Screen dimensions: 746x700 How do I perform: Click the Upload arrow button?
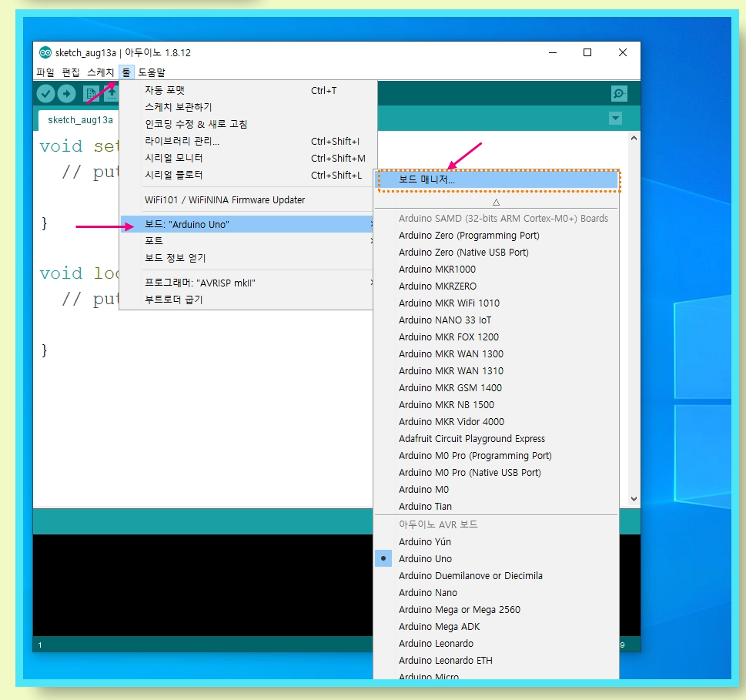(x=67, y=94)
